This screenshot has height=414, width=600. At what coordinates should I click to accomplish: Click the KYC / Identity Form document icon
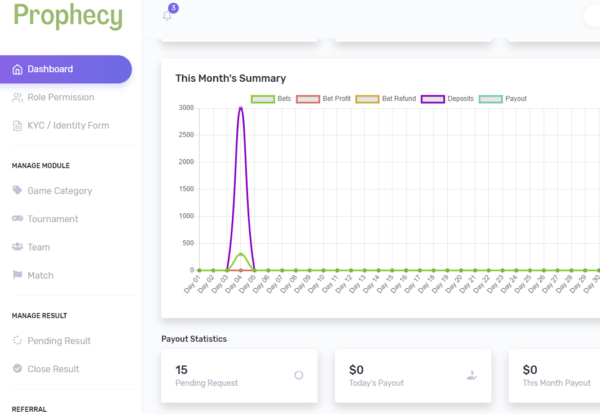coord(17,125)
